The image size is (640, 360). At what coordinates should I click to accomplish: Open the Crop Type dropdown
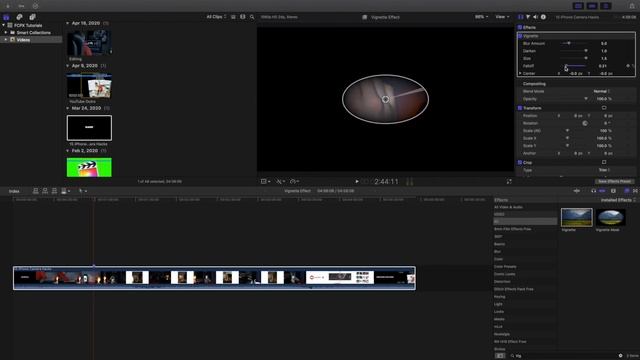pos(604,170)
